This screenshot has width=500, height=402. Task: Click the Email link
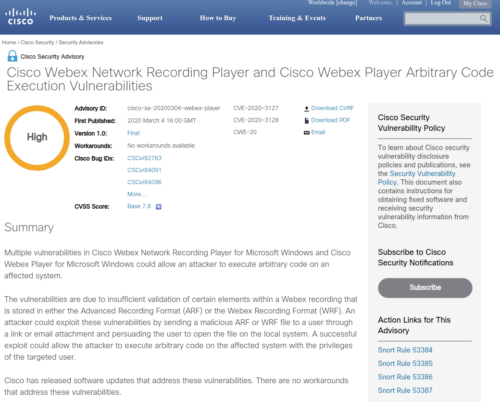[318, 132]
